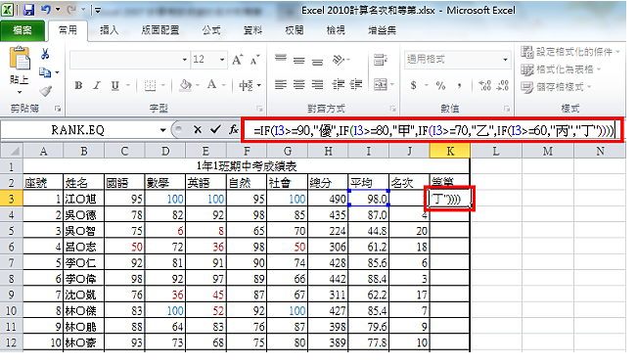Apply percent style format

tap(440, 85)
